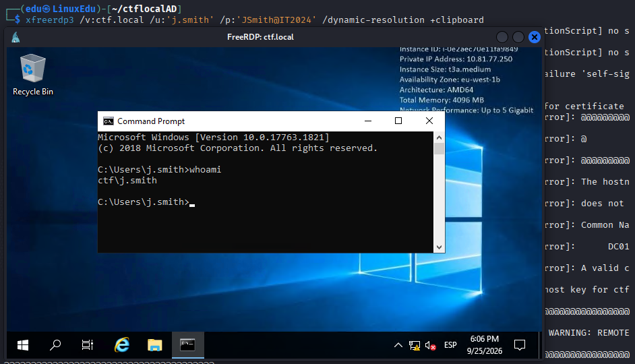Click the Command Prompt scroll-up arrow
Image resolution: width=635 pixels, height=364 pixels.
tap(439, 138)
